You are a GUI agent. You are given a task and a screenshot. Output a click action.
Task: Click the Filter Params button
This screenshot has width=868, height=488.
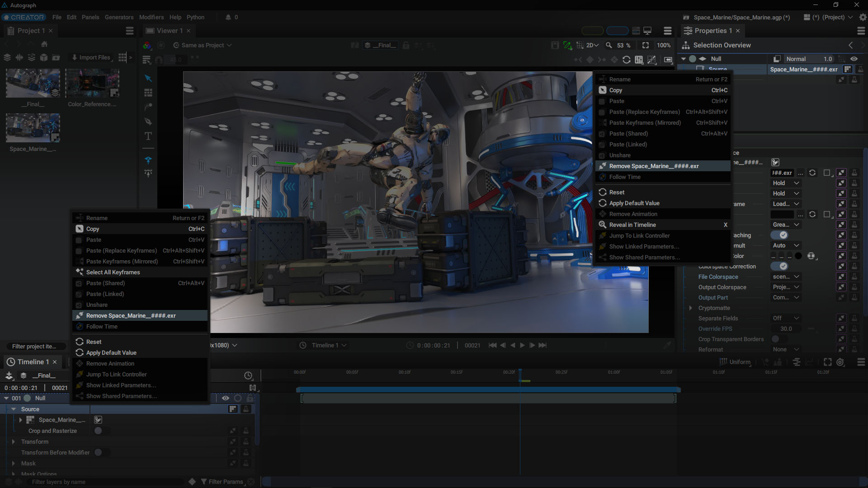(222, 482)
